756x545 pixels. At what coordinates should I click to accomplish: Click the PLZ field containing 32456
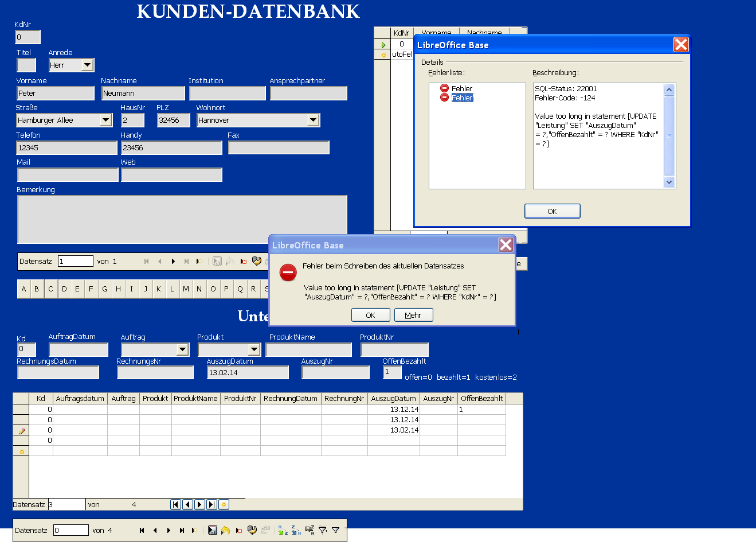coord(174,120)
